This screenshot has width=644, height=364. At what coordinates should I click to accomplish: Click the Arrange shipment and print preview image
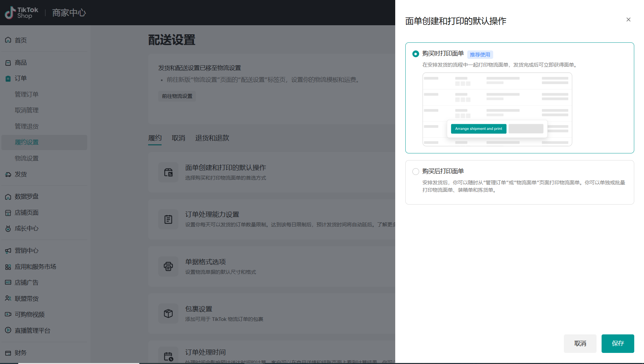point(497,109)
